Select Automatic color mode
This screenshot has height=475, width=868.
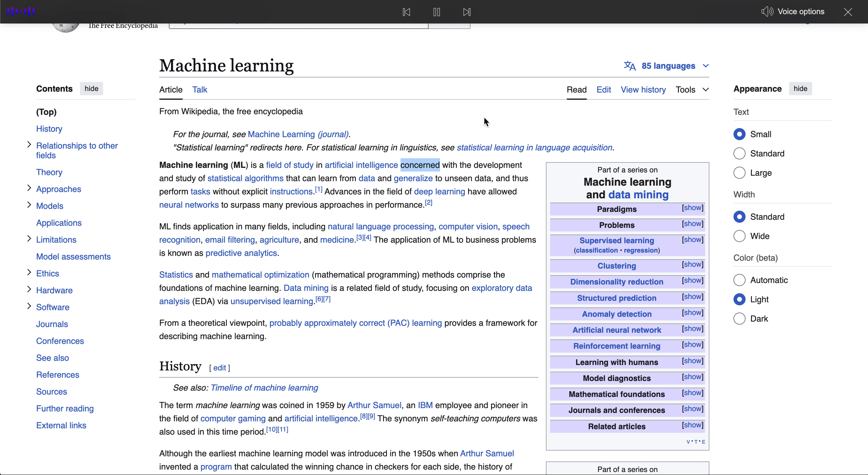point(739,280)
